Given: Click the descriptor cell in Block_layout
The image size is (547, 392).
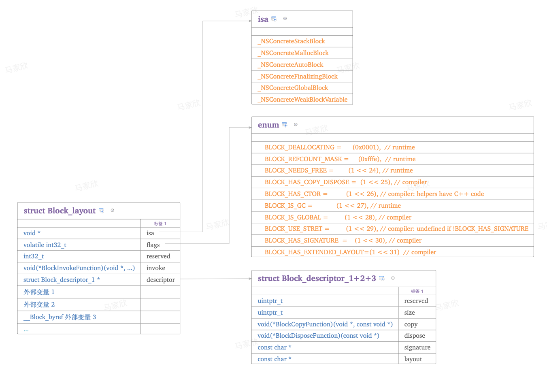Looking at the screenshot, I should click(160, 280).
